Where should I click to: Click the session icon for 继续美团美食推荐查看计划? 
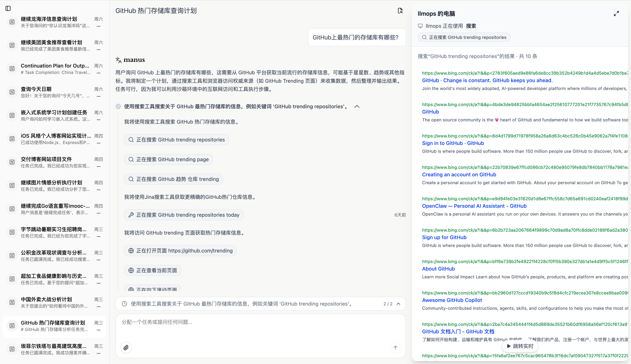pyautogui.click(x=12, y=45)
